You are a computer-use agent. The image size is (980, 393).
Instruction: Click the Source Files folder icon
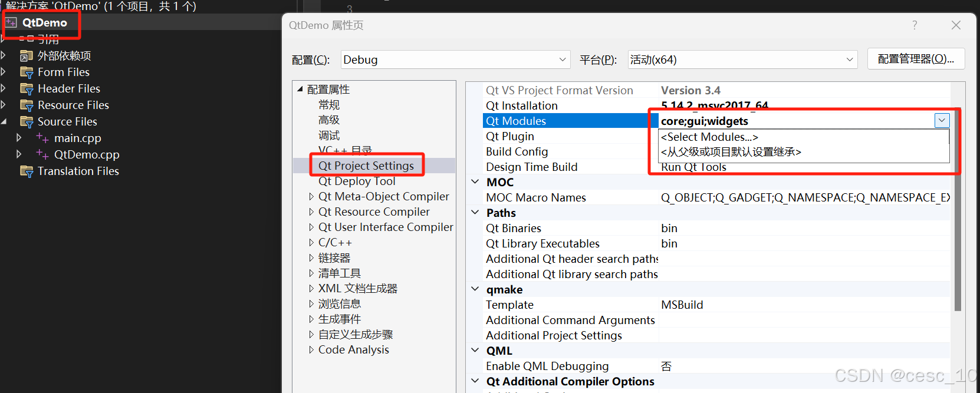click(27, 122)
